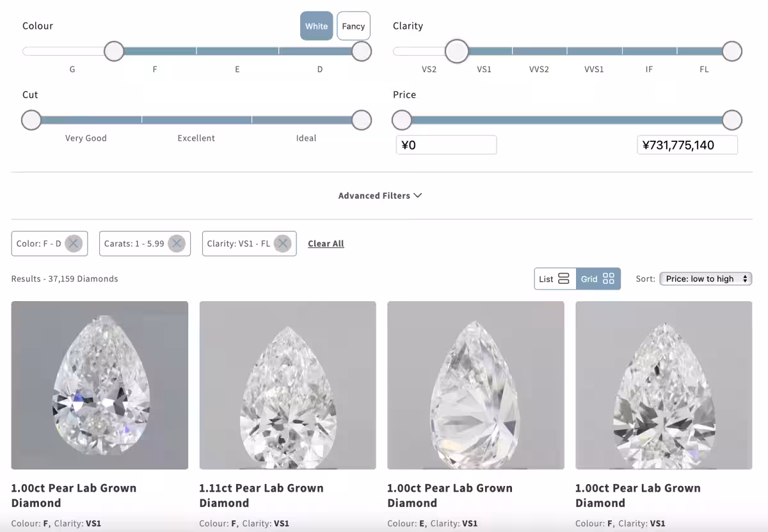The height and width of the screenshot is (532, 768).
Task: Clear the Clarity: VS1 - FL filter
Action: pyautogui.click(x=282, y=244)
